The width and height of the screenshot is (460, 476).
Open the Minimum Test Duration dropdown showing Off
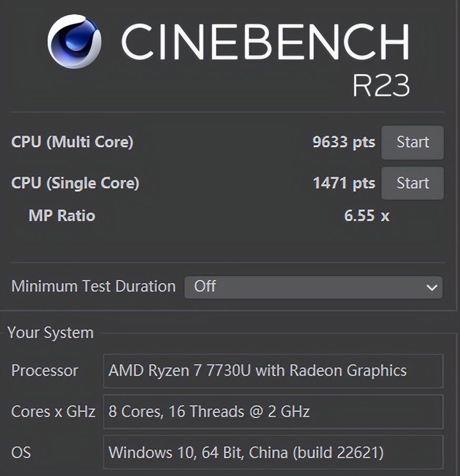[x=313, y=287]
